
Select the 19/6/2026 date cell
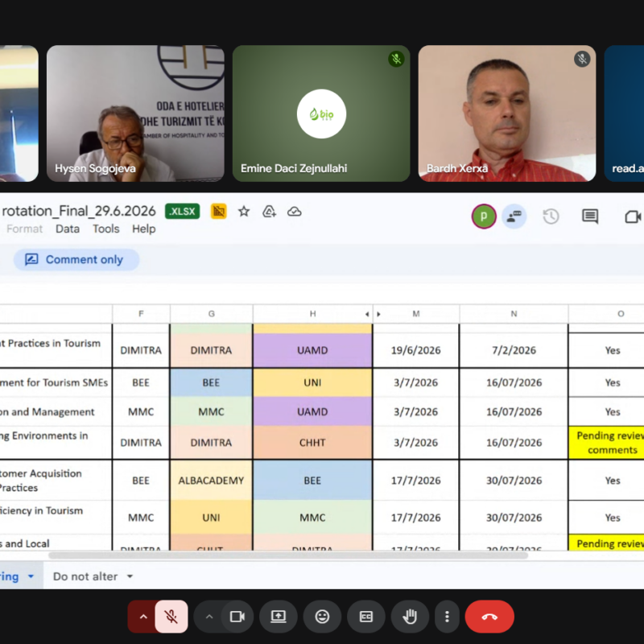(415, 350)
